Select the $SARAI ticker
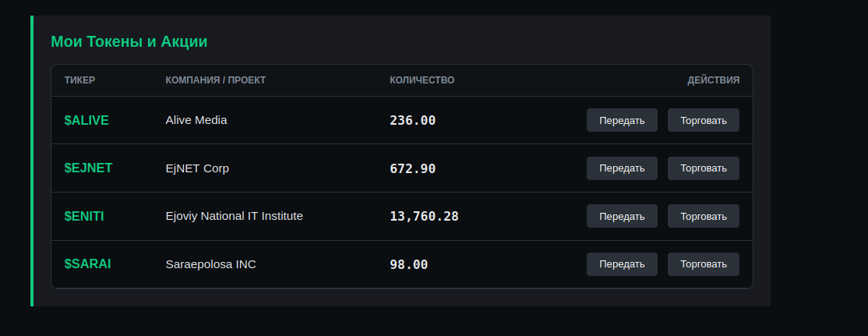The image size is (868, 336). 87,264
